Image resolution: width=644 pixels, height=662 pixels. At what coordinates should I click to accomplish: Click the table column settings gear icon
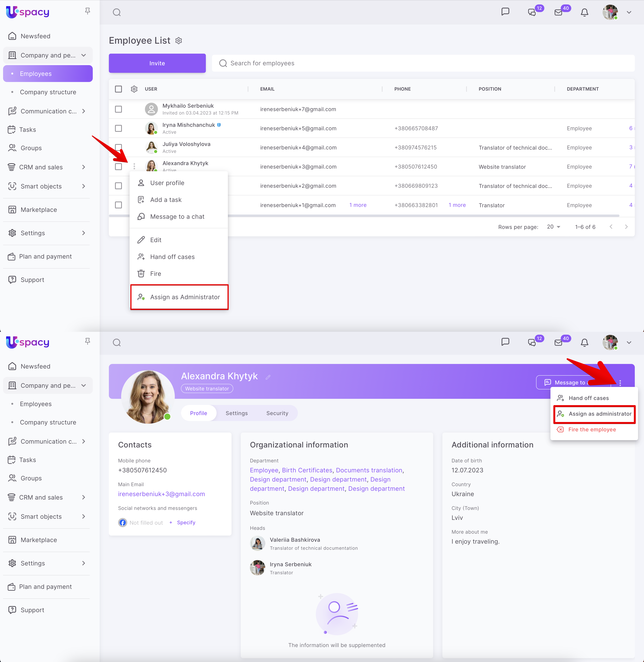coord(134,89)
